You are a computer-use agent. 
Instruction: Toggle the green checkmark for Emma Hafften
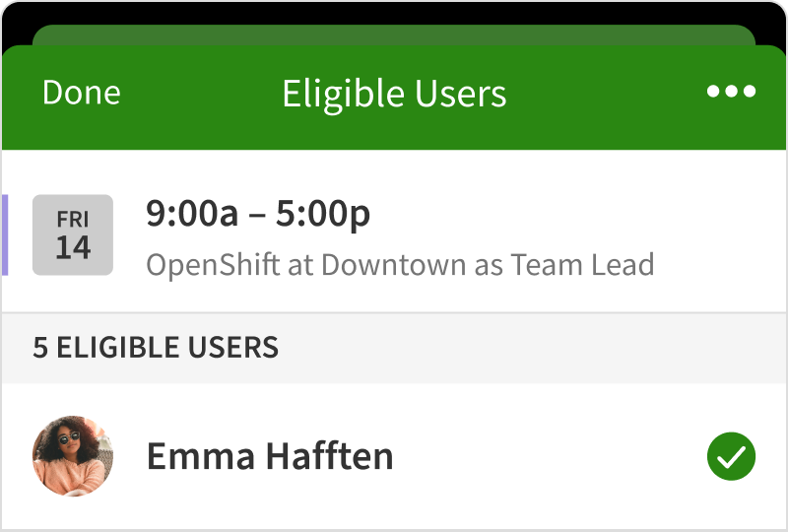pyautogui.click(x=731, y=456)
